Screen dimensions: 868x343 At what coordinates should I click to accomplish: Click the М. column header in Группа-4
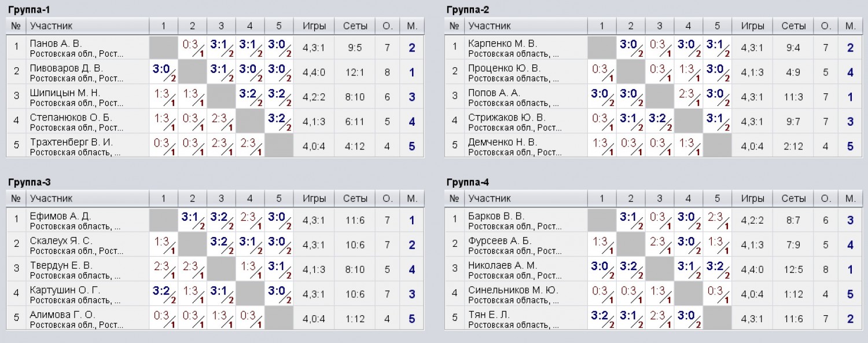pyautogui.click(x=850, y=198)
